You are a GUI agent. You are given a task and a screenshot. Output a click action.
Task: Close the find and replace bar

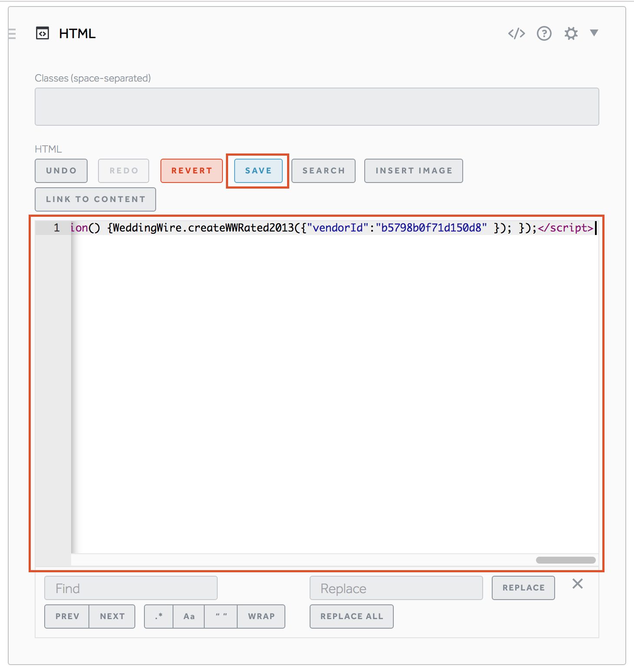577,584
